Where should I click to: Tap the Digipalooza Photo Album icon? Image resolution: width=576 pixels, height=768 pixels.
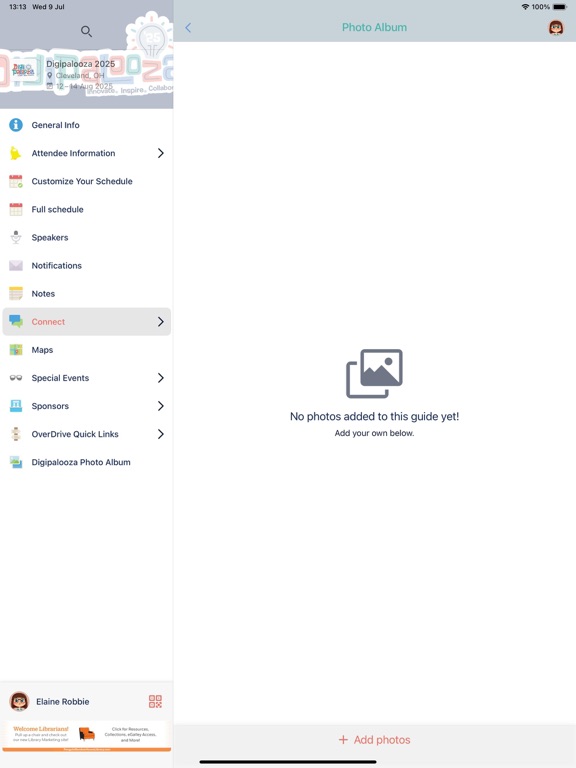coord(16,462)
